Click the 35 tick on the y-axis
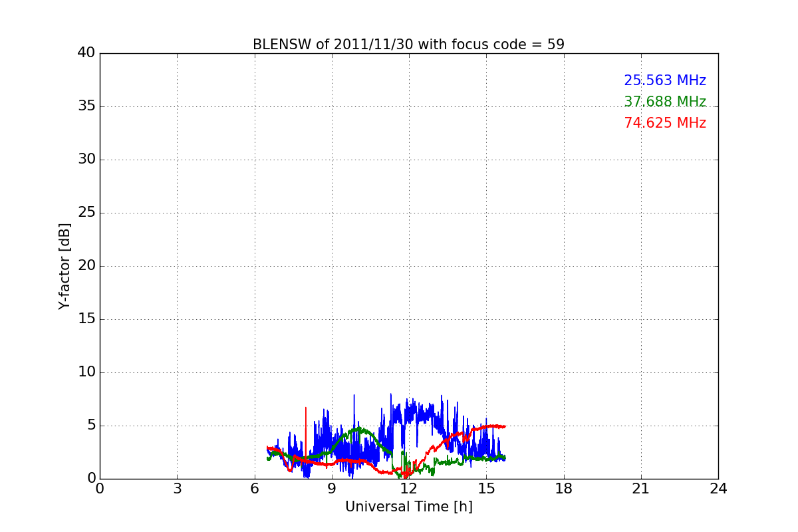 (86, 106)
